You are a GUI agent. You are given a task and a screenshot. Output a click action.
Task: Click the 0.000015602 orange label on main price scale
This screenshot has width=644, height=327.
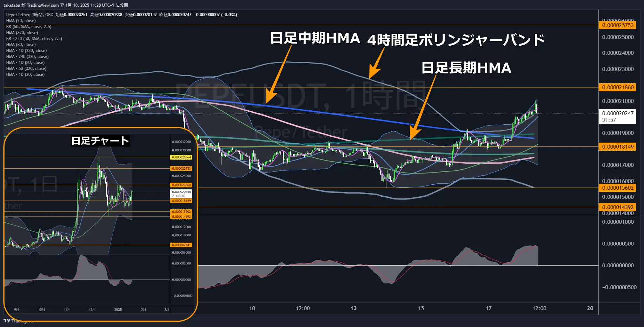tap(618, 188)
